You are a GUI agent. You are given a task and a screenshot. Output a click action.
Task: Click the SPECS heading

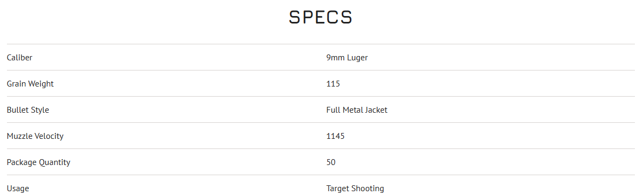tap(320, 17)
